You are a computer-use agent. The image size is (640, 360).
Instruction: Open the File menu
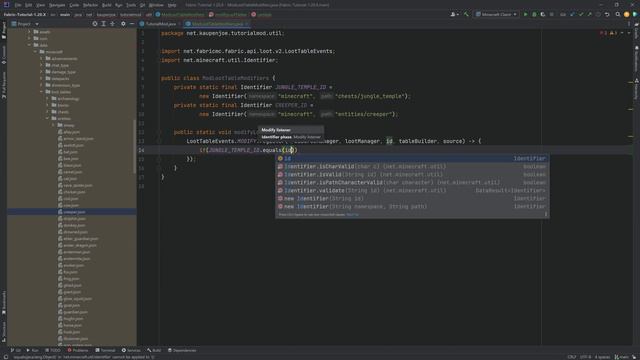(18, 5)
